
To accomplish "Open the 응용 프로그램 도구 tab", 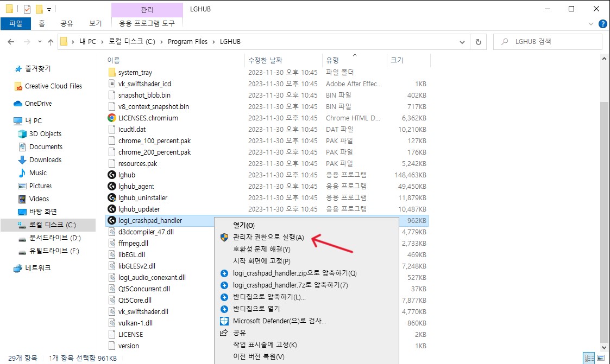I will tap(147, 23).
